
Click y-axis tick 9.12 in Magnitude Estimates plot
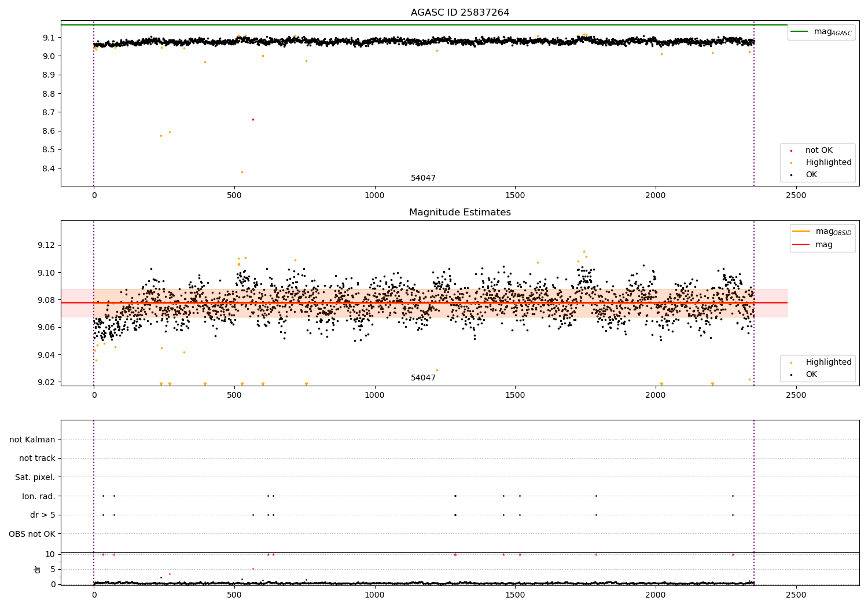coord(46,246)
